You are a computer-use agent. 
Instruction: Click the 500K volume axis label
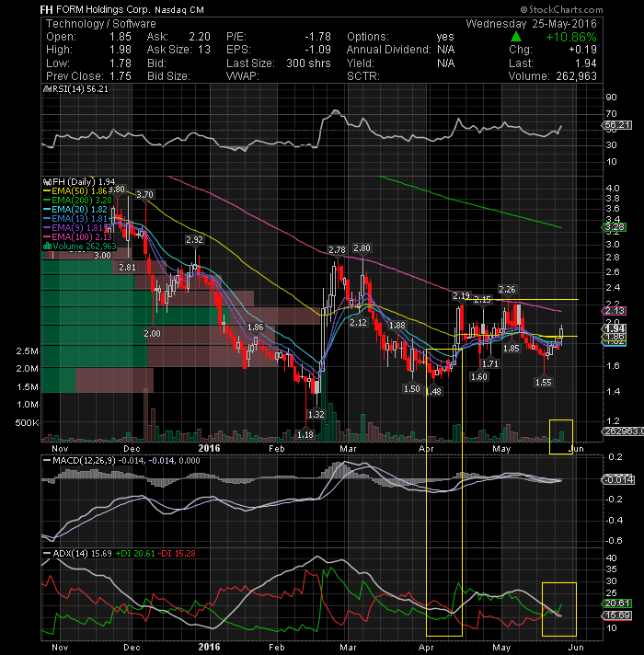click(x=28, y=423)
